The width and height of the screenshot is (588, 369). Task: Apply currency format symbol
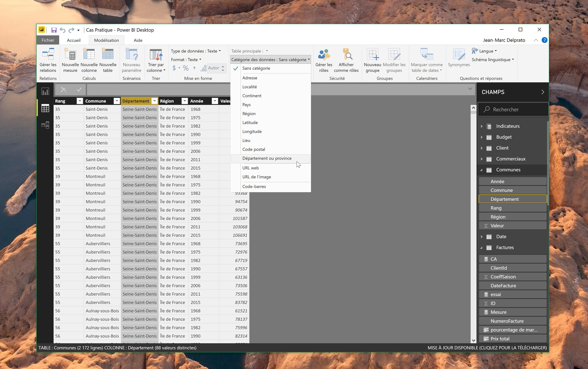pos(174,68)
